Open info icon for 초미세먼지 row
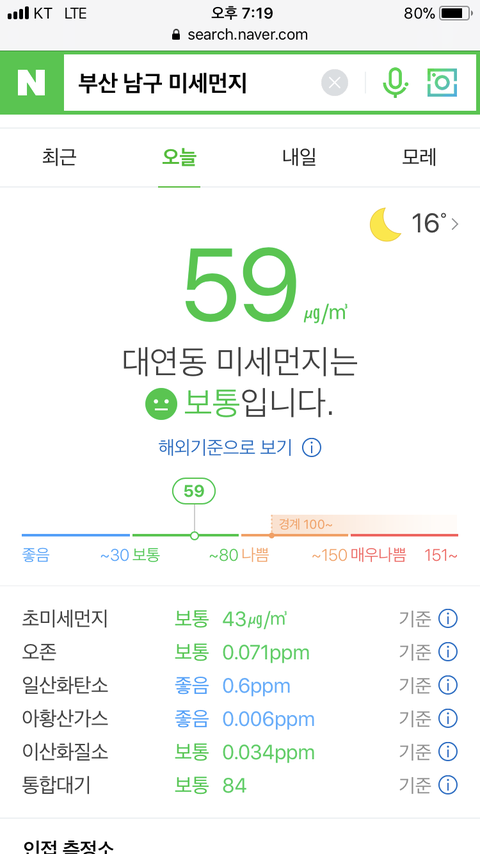480x854 pixels. (x=448, y=619)
